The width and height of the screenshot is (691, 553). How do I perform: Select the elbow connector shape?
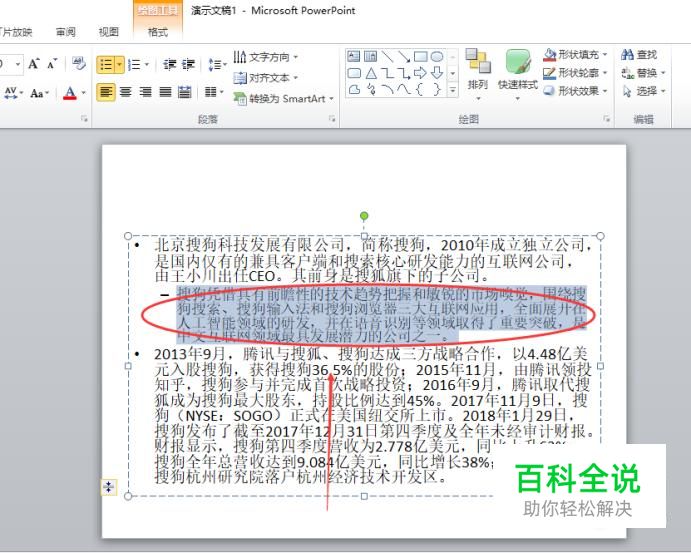(387, 73)
